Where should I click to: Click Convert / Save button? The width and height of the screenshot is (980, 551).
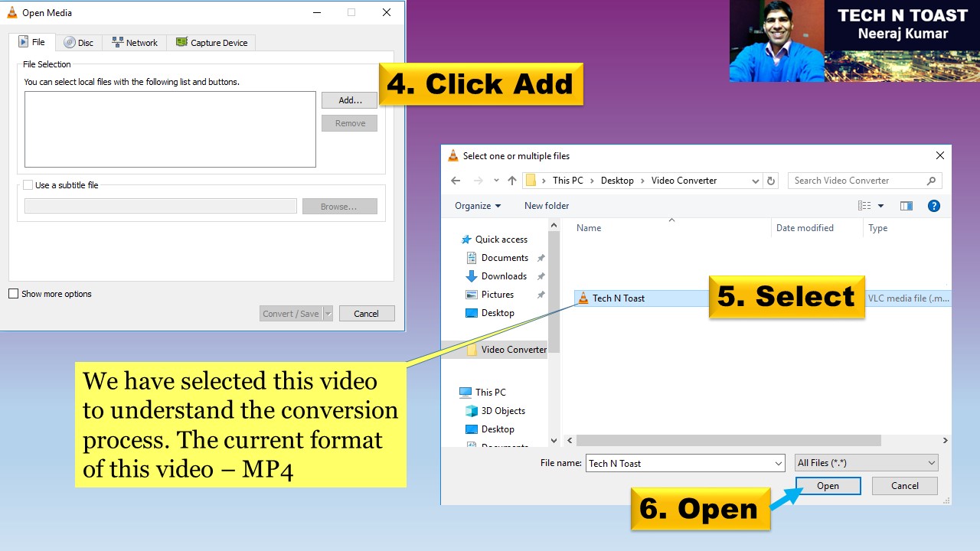click(291, 314)
